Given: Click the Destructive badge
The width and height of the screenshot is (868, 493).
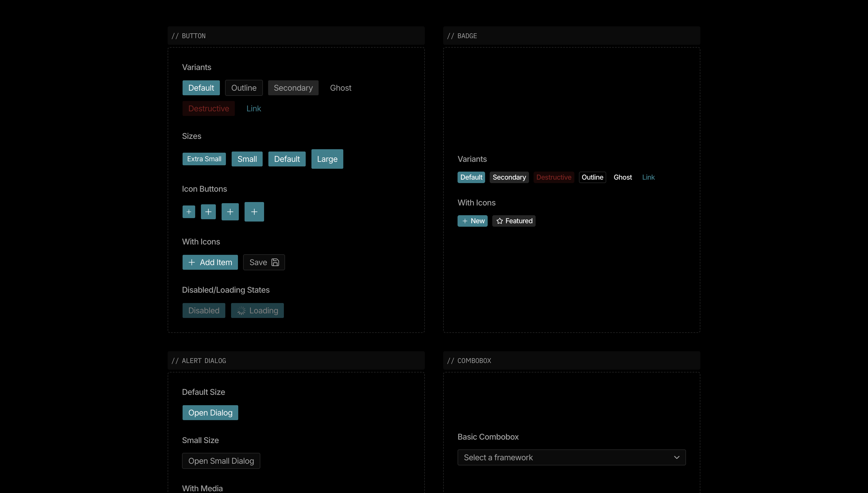Looking at the screenshot, I should (x=554, y=177).
